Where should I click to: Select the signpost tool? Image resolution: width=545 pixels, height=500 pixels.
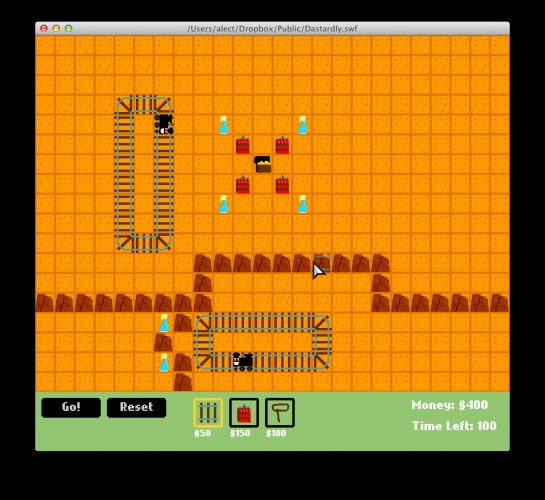[x=279, y=412]
